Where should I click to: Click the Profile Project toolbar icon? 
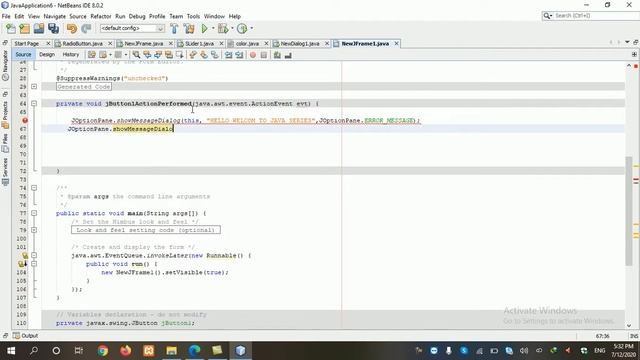point(242,29)
